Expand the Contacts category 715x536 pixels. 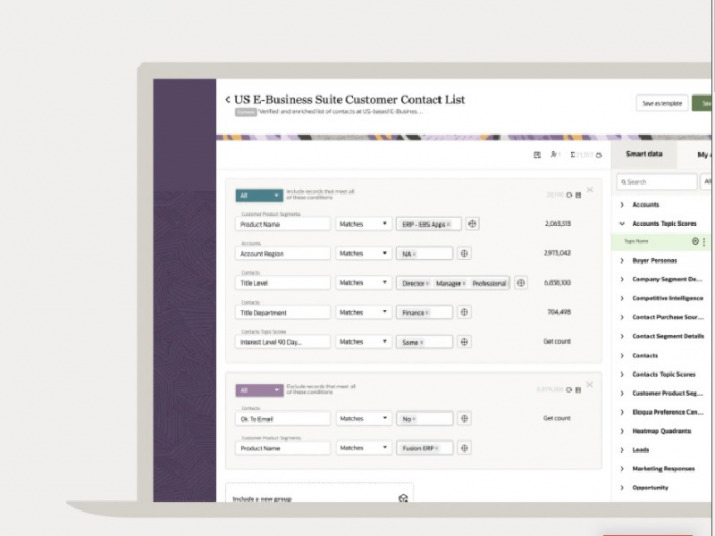622,355
